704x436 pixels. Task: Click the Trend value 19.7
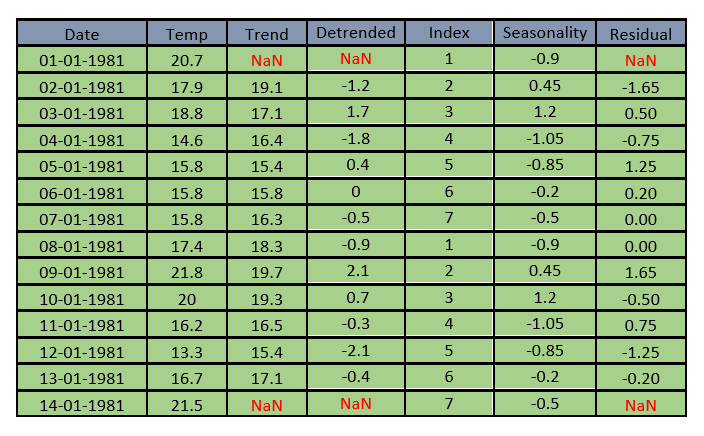[x=266, y=273]
